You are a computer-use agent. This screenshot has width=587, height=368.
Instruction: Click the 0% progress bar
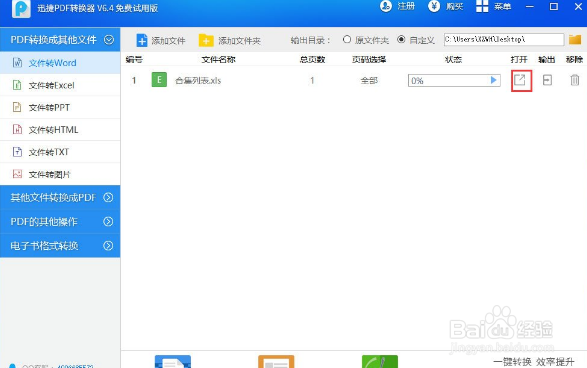click(454, 80)
